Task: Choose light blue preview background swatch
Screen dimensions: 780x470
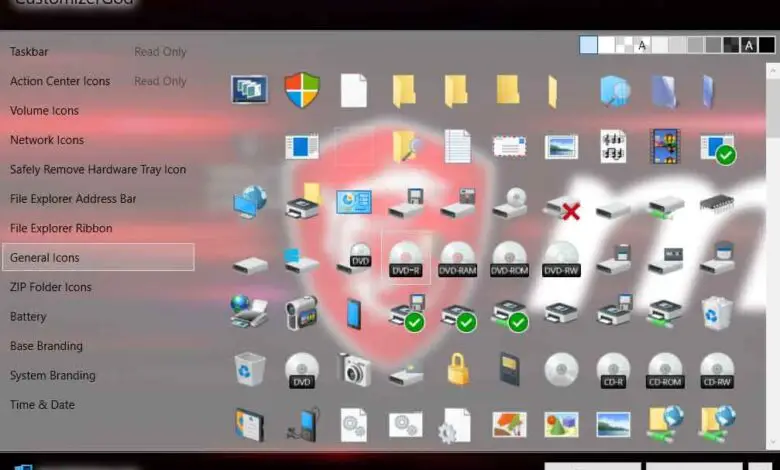Action: (588, 45)
